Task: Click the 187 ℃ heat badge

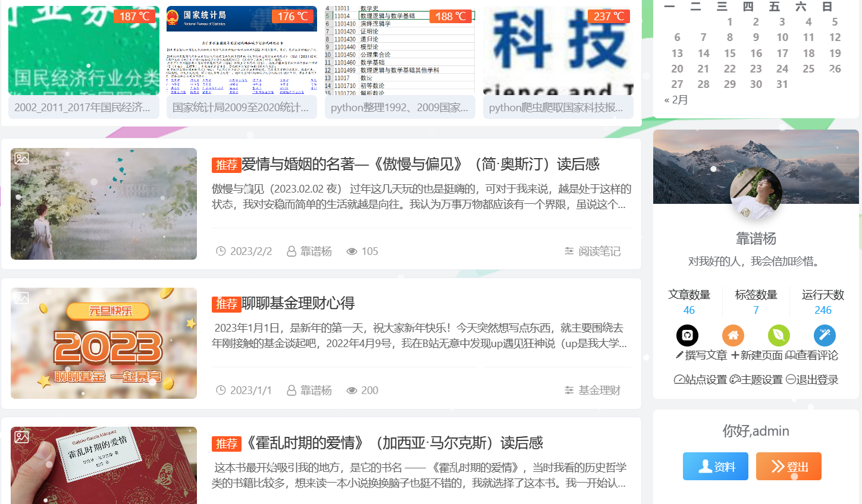Action: click(134, 16)
